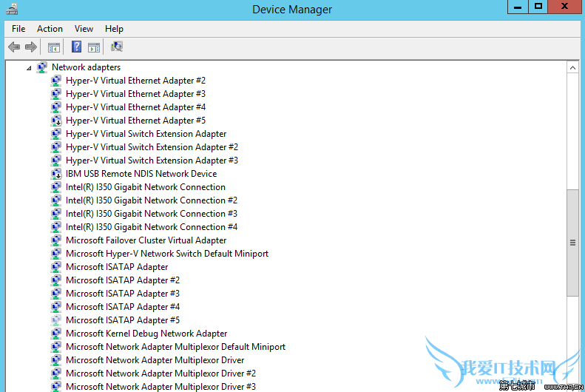Select Hyper-V Virtual Switch Extension Adapter #3

tap(152, 160)
